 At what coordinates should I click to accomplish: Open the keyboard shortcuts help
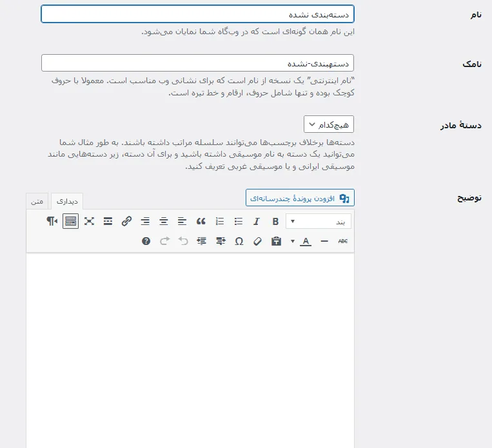(x=146, y=241)
